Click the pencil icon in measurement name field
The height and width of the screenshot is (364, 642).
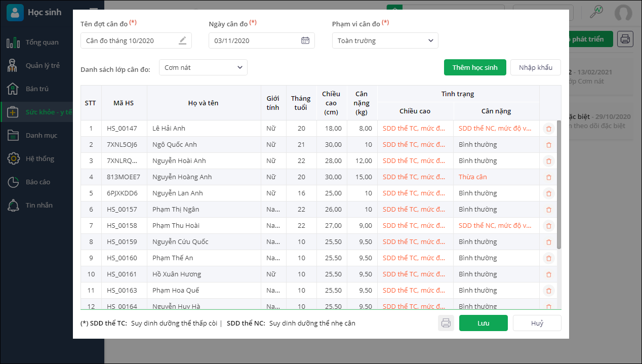[x=182, y=41]
